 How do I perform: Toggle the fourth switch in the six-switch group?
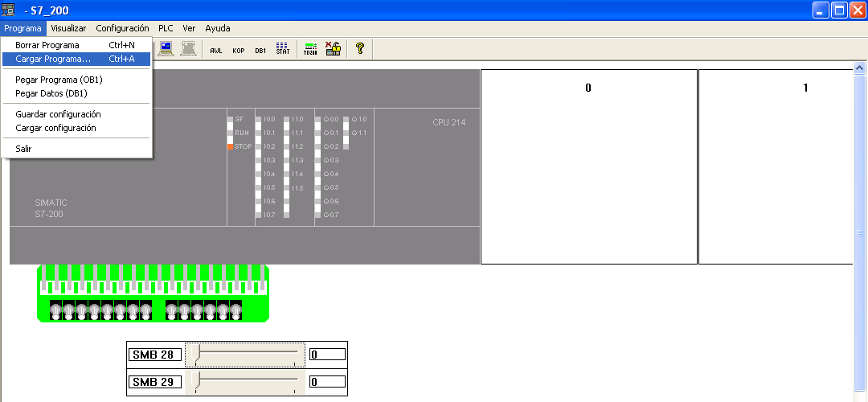point(210,310)
